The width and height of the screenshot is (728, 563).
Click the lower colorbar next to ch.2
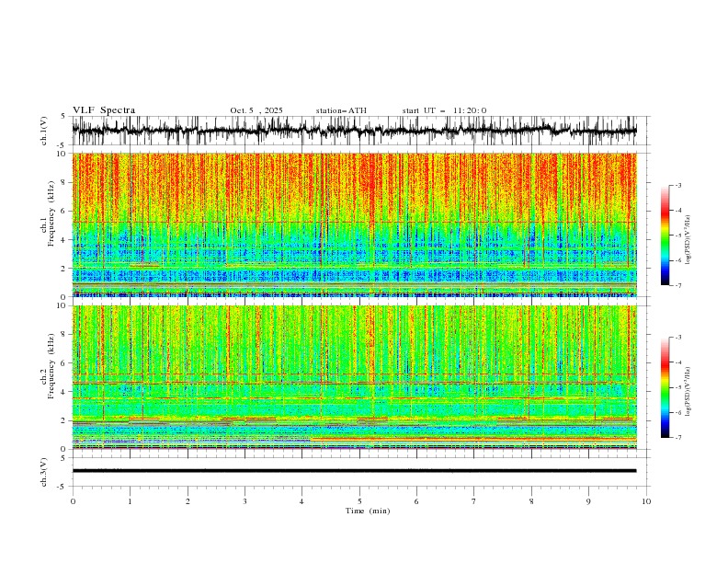[x=665, y=387]
